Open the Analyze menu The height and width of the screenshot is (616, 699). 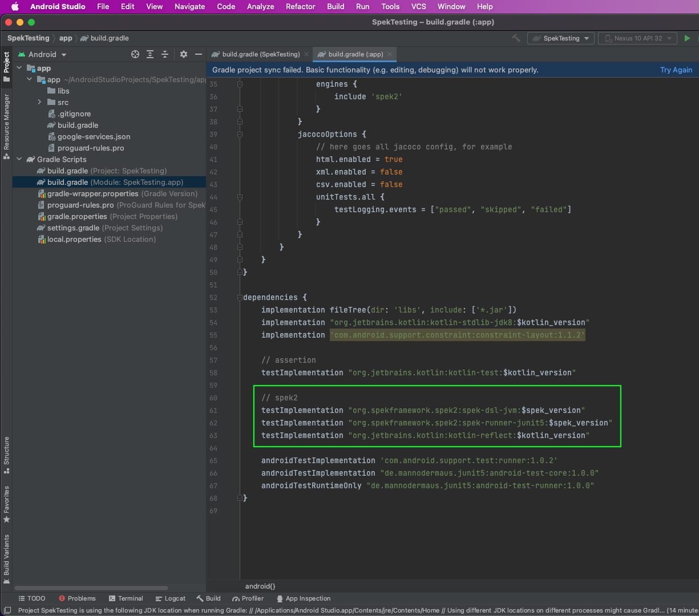point(261,6)
